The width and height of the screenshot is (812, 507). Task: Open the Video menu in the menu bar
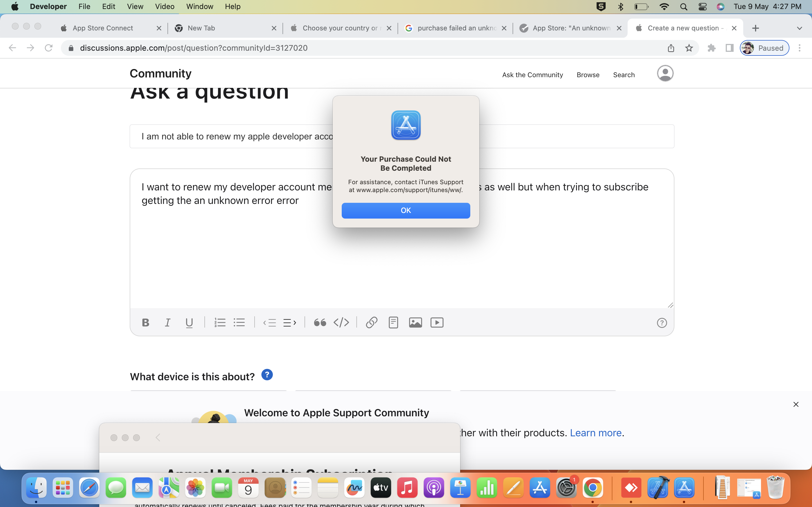[164, 6]
